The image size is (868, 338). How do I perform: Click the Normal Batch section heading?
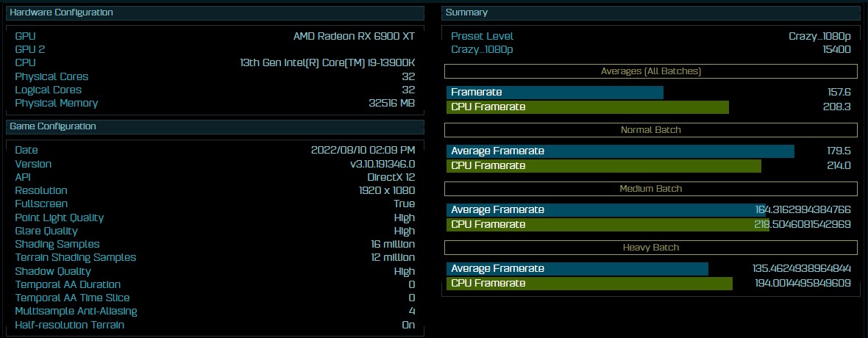(650, 130)
